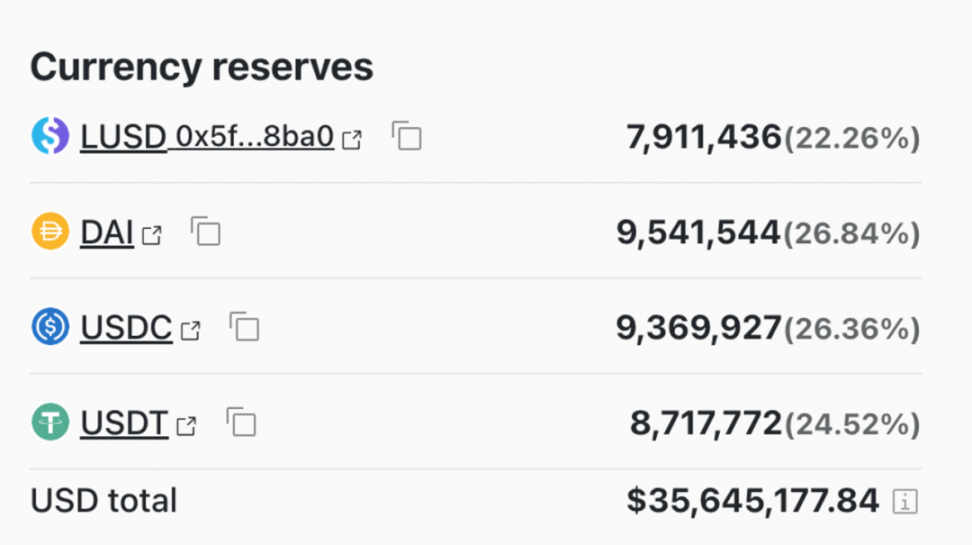
Task: Show info for USD total
Action: (904, 502)
